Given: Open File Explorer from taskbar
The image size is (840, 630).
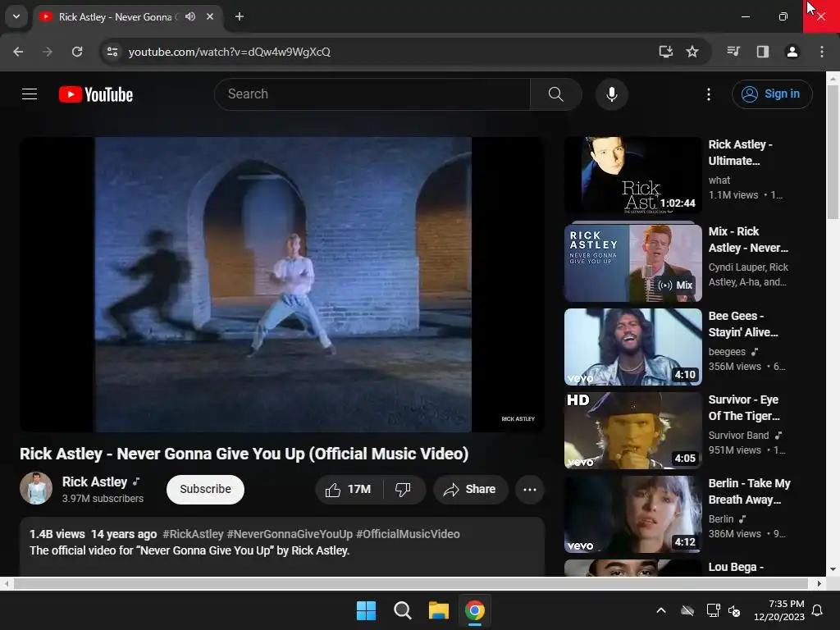Looking at the screenshot, I should tap(438, 610).
